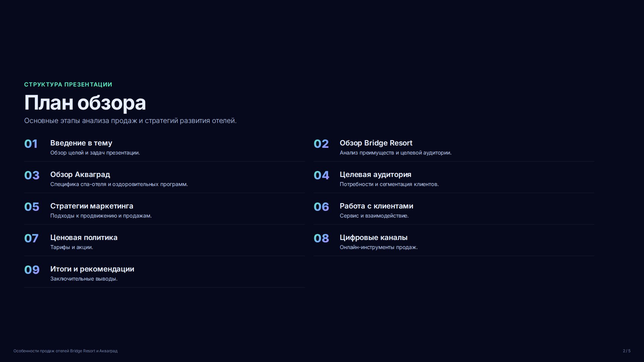
Task: Select the 'Цифровые каналы' heading
Action: point(374,238)
